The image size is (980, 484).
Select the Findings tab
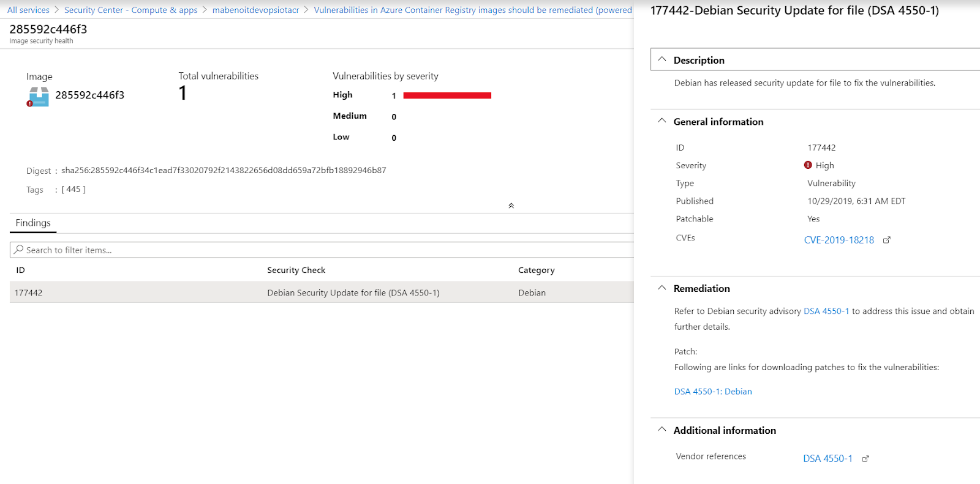[33, 223]
